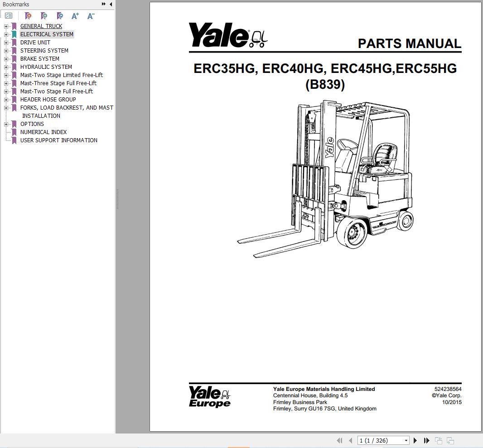Click the add new bookmark icon
The width and height of the screenshot is (483, 448).
coord(44,15)
